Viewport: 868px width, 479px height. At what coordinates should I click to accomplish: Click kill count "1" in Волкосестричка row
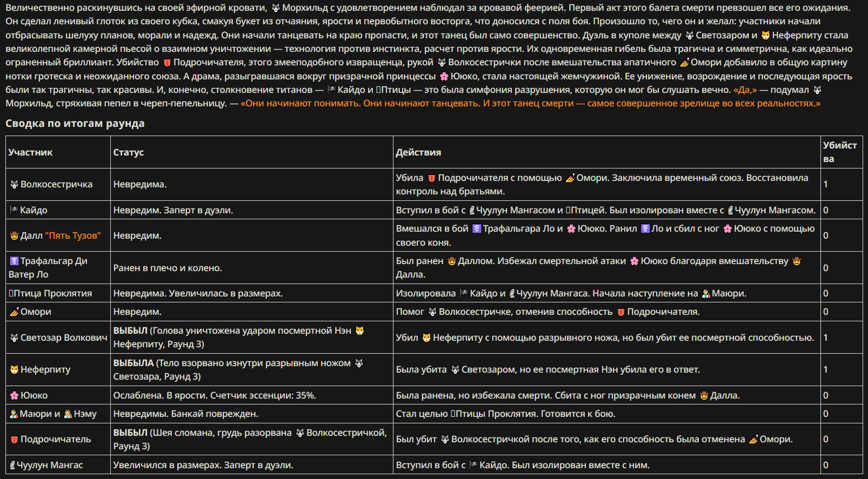(826, 185)
